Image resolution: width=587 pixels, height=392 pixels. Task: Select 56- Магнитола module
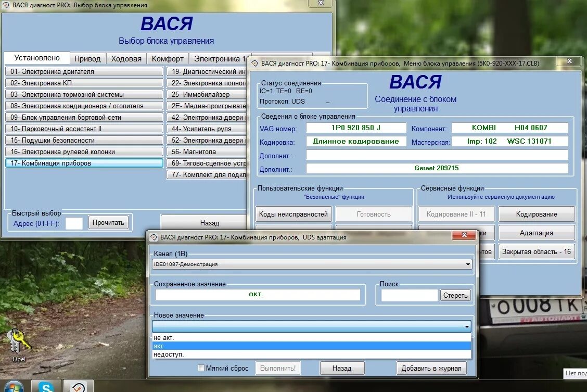(207, 151)
